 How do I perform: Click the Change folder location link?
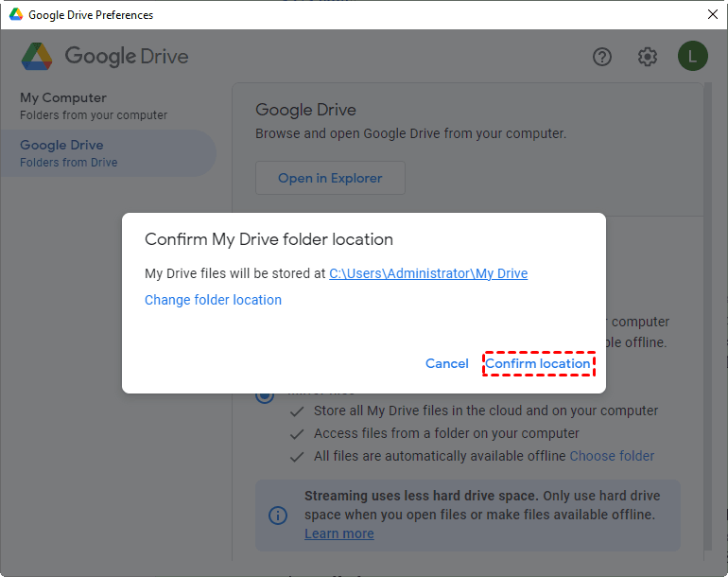(213, 300)
